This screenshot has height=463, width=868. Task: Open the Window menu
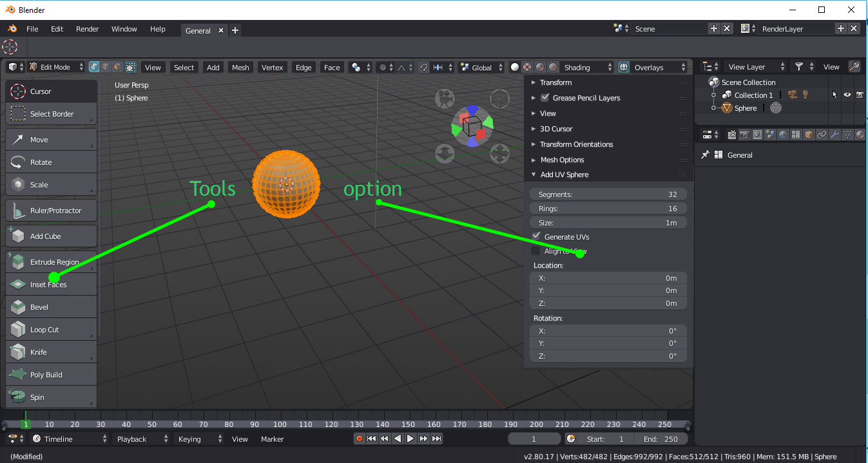(x=124, y=29)
